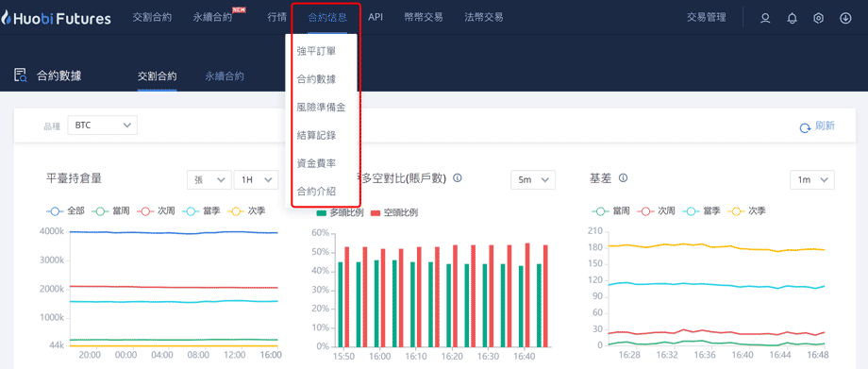Toggle 次周 series in 基差 legend
Image resolution: width=868 pixels, height=369 pixels.
656,211
